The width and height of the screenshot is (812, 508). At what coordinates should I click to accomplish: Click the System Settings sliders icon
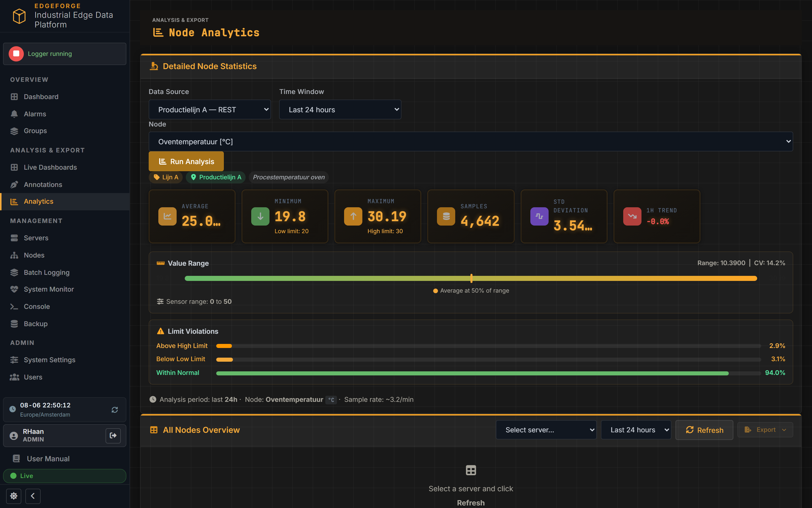coord(14,360)
